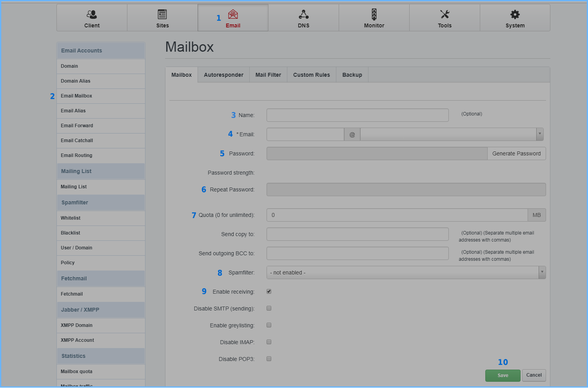This screenshot has width=588, height=388.
Task: Open User / Domain in sidebar
Action: click(101, 248)
